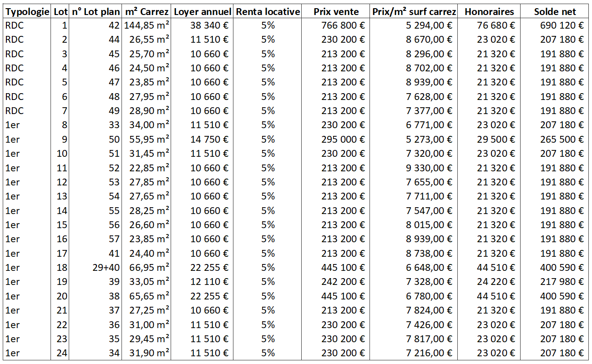Image resolution: width=592 pixels, height=364 pixels.
Task: Click the Solde net header cell
Action: tap(555, 12)
